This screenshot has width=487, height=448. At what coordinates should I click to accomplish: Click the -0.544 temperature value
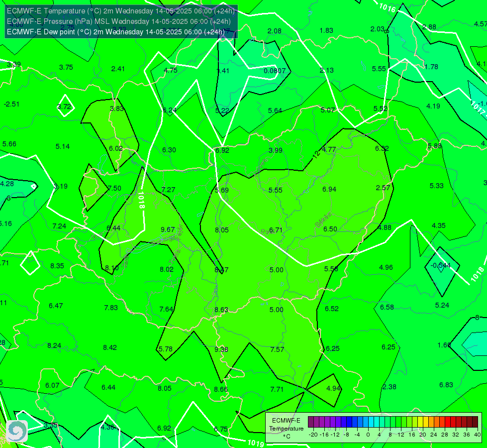(x=441, y=265)
